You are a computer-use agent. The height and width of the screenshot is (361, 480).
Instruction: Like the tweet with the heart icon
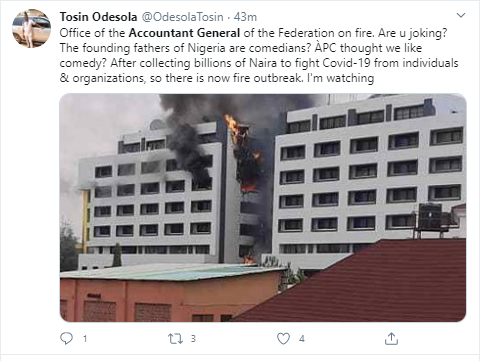[x=284, y=339]
